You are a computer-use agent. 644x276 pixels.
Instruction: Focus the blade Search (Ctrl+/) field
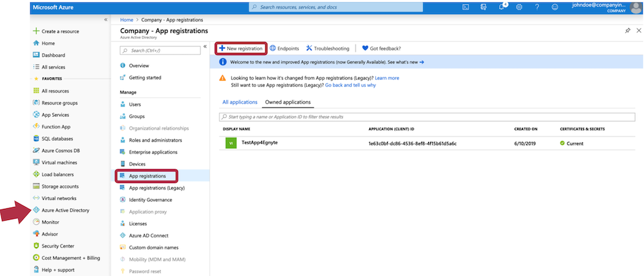point(160,50)
